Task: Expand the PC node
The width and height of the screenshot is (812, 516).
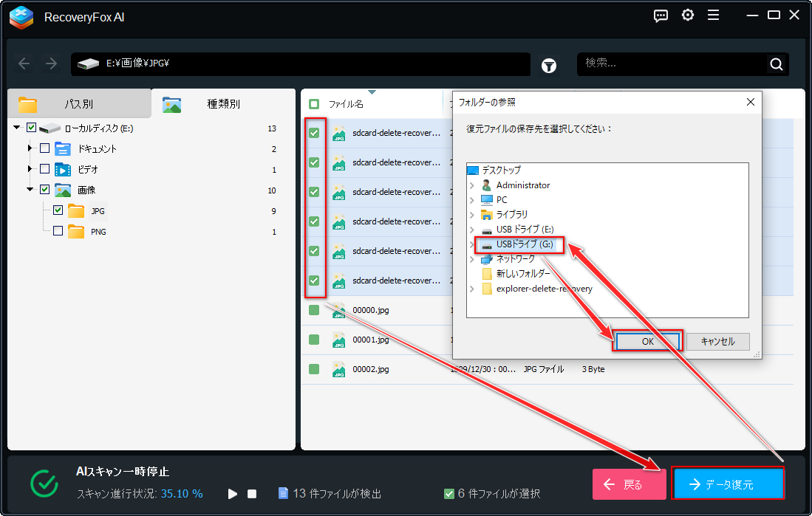Action: [472, 200]
